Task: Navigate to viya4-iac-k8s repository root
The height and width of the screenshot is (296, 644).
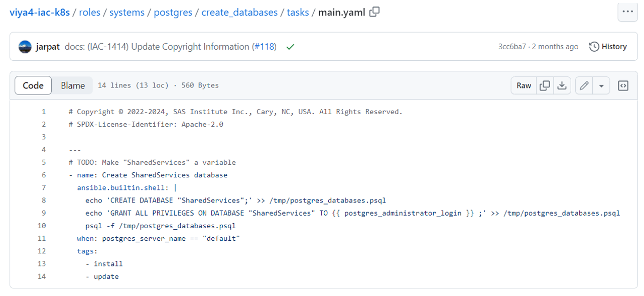Action: (x=40, y=12)
